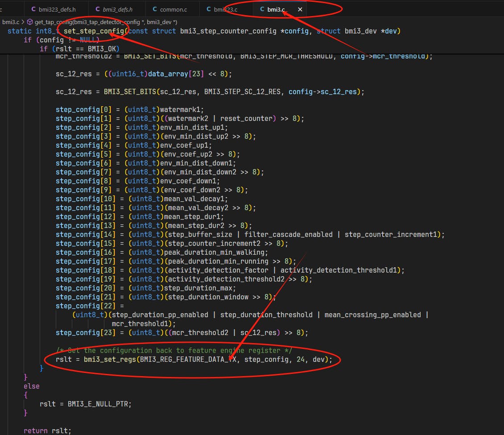The height and width of the screenshot is (435, 504).
Task: Click the BMI3_STEP_SC_12_RES macro argument
Action: click(x=242, y=92)
